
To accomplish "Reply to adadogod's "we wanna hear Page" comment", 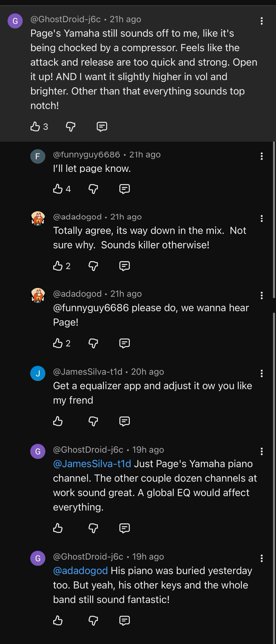I will click(x=124, y=343).
